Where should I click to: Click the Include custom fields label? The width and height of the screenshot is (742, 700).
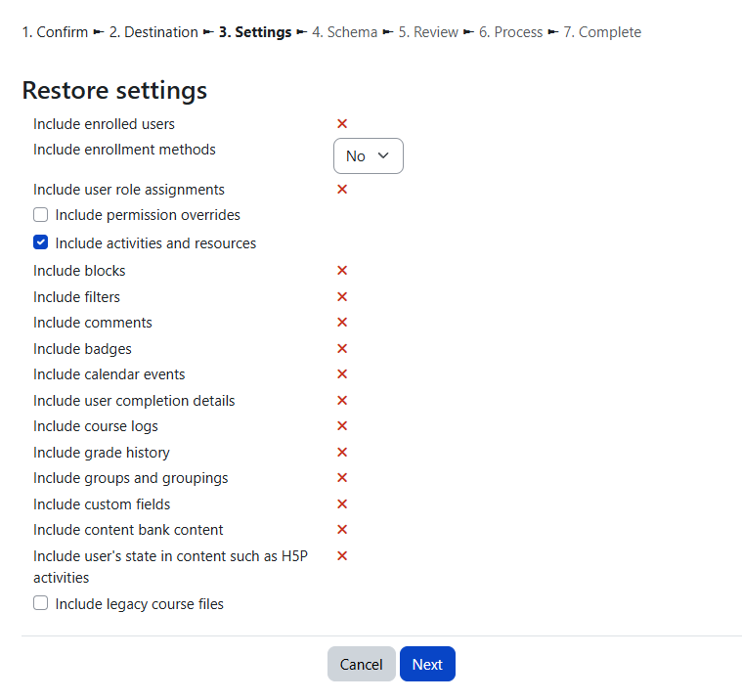[102, 504]
